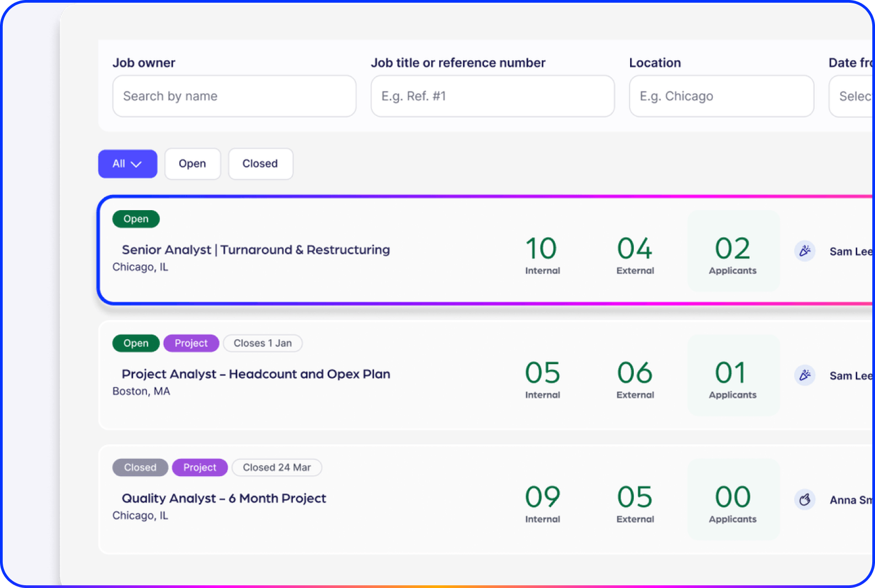Click the icon beside Sam Lee, Project Analyst row
875x588 pixels.
click(x=804, y=375)
